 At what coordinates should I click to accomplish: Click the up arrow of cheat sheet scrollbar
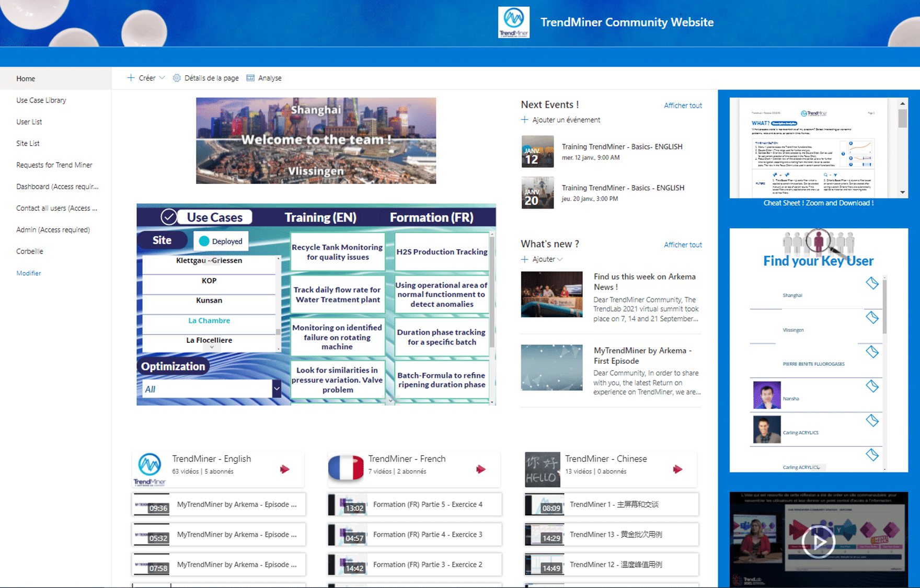(902, 103)
